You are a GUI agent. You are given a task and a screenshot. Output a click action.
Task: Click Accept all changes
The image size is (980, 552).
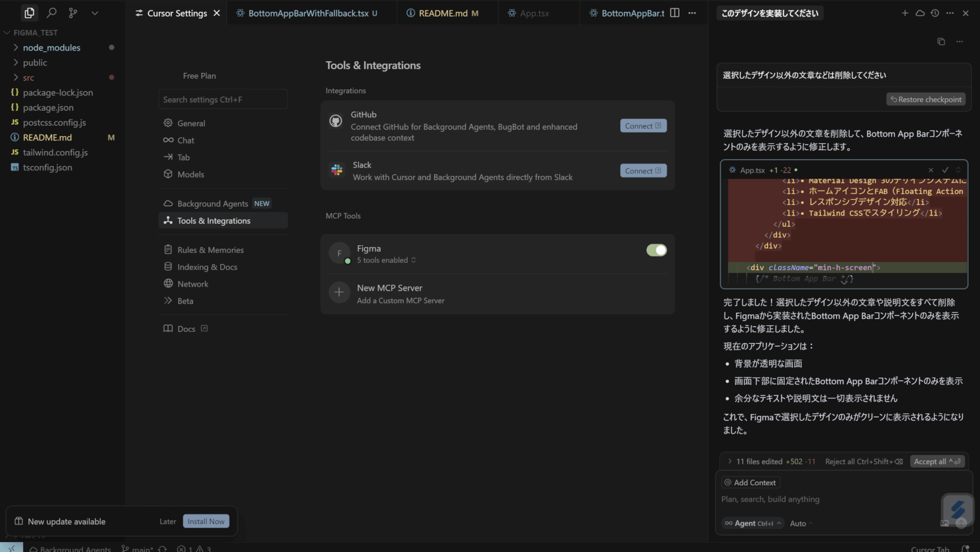click(936, 461)
